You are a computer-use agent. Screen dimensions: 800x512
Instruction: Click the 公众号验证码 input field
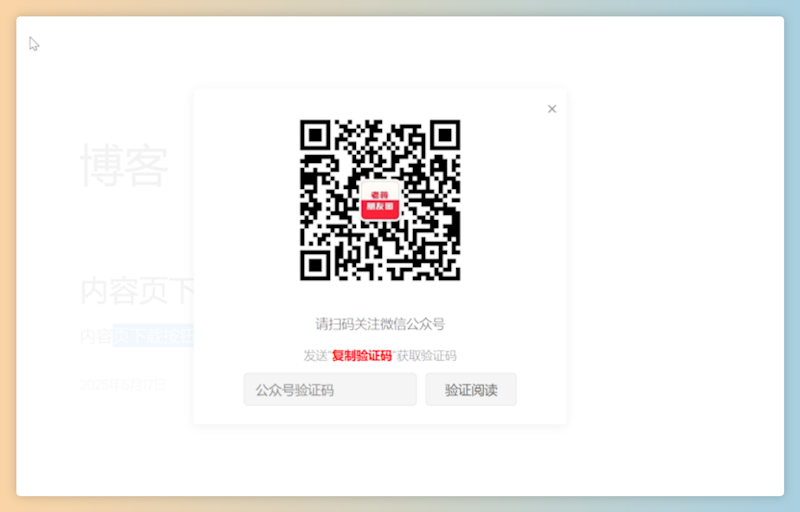pyautogui.click(x=330, y=390)
